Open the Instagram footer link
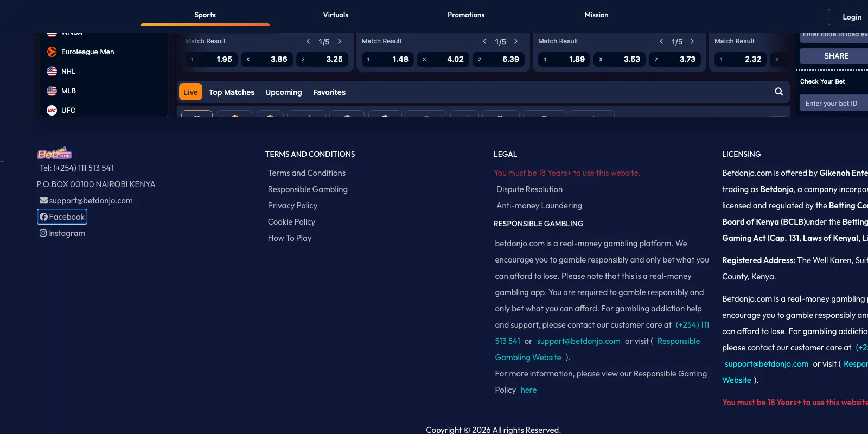This screenshot has width=868, height=434. point(62,233)
